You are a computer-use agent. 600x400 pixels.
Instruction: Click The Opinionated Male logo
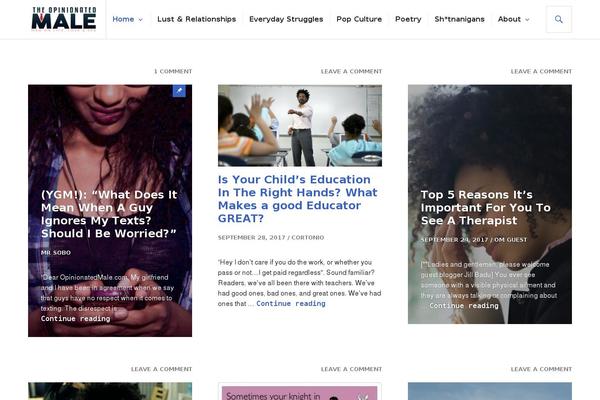point(64,18)
